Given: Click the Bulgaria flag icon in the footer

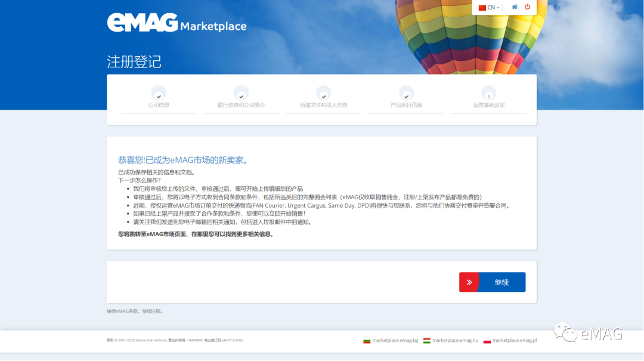Looking at the screenshot, I should click(x=367, y=340).
